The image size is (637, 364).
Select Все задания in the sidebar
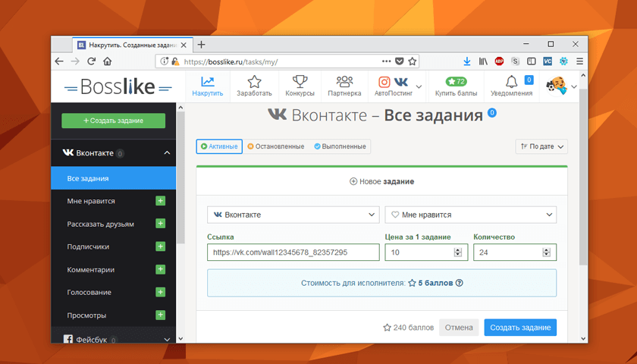click(x=113, y=178)
